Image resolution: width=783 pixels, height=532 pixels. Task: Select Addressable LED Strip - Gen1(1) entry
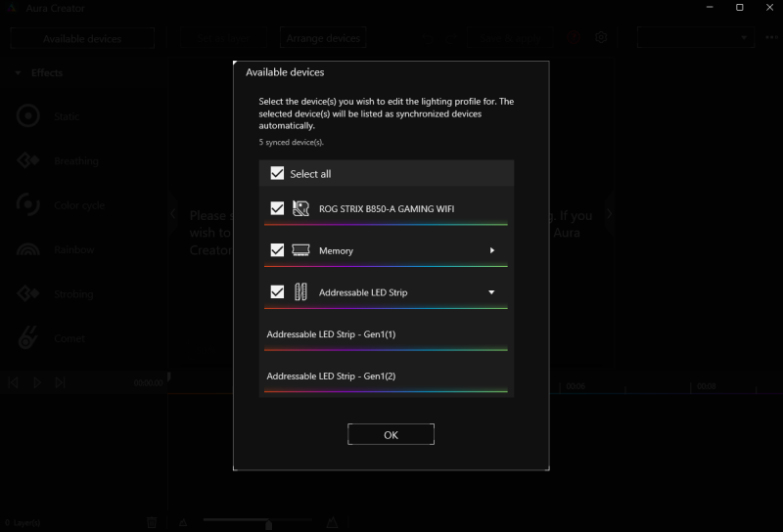pyautogui.click(x=386, y=334)
